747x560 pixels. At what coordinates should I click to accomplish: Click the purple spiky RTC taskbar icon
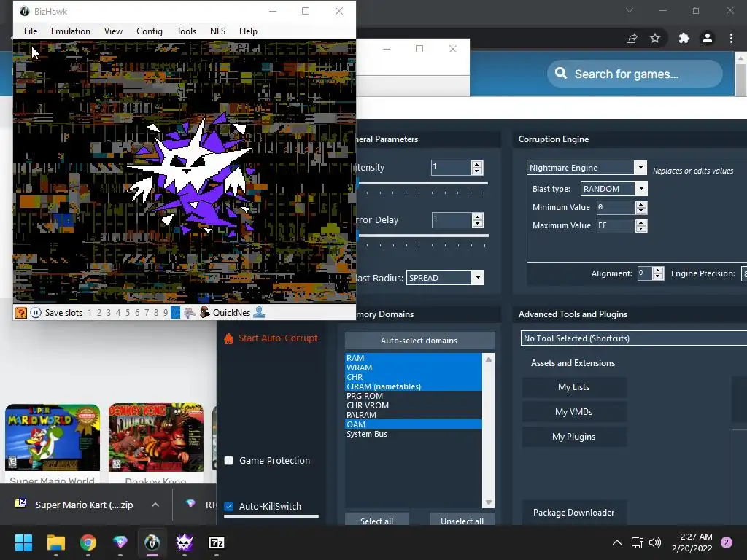pos(185,542)
